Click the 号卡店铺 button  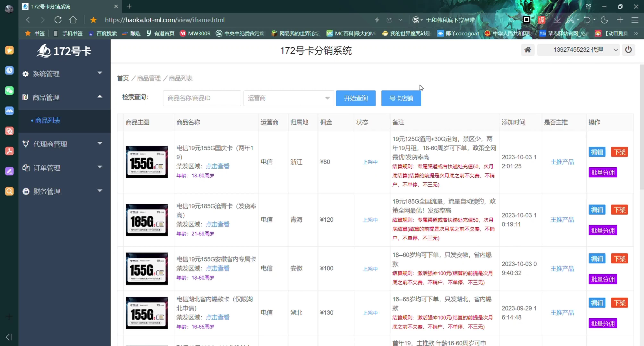[401, 98]
